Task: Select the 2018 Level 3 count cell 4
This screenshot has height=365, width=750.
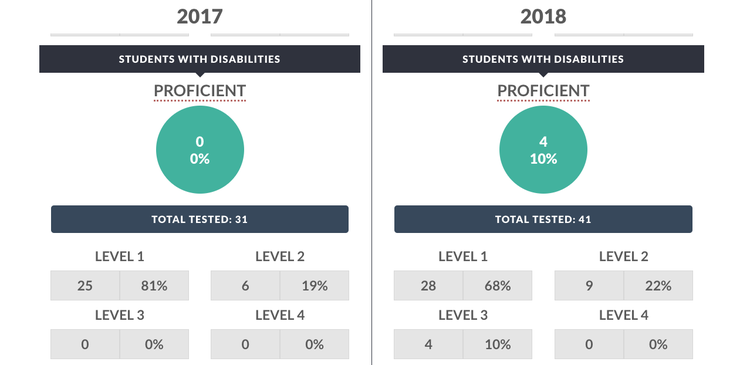Action: pyautogui.click(x=428, y=344)
